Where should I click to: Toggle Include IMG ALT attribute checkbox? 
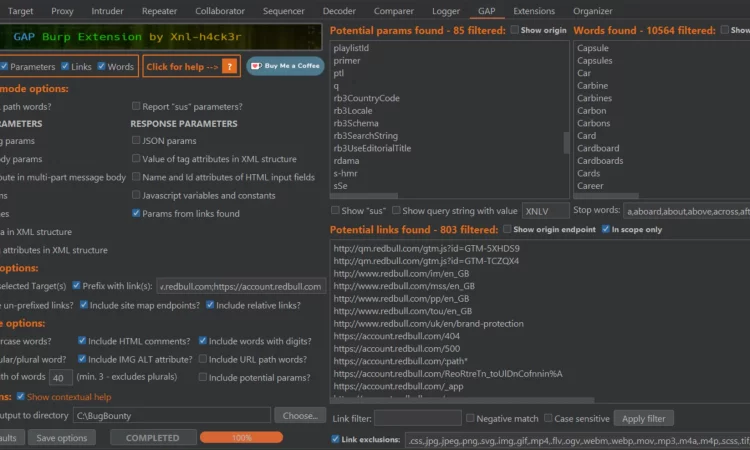[82, 359]
